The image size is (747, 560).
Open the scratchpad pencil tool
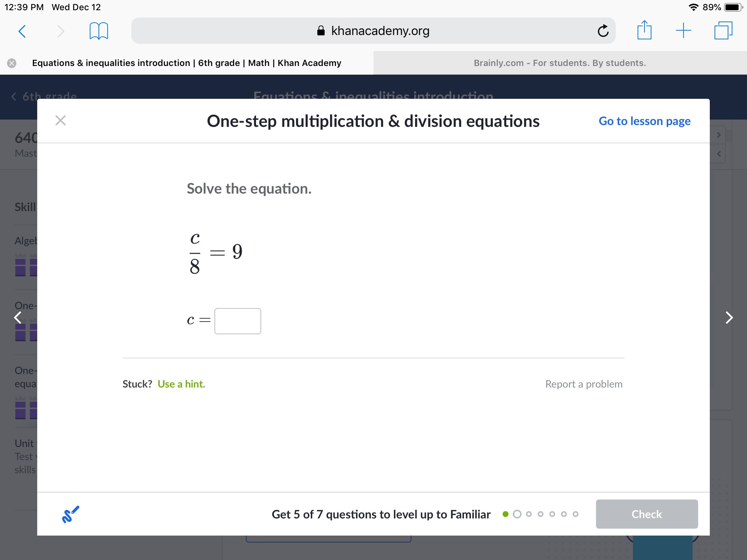[70, 514]
